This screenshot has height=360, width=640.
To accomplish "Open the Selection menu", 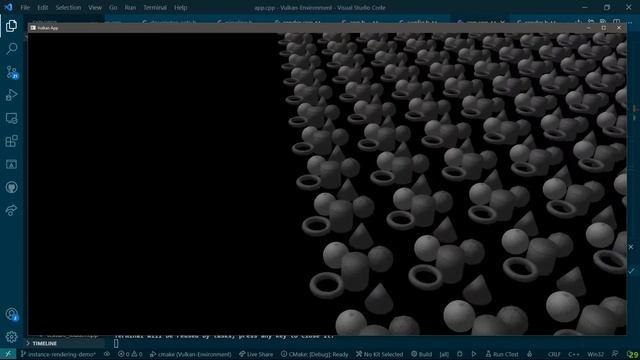I will click(68, 7).
